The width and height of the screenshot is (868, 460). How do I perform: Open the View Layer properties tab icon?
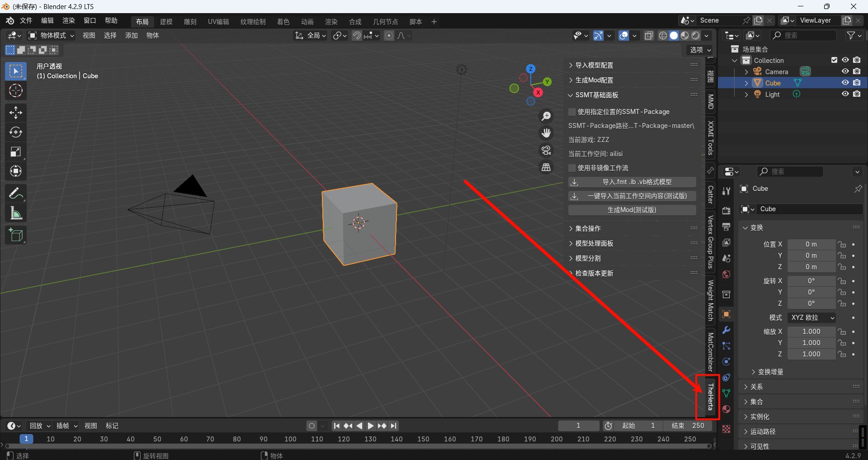(726, 242)
